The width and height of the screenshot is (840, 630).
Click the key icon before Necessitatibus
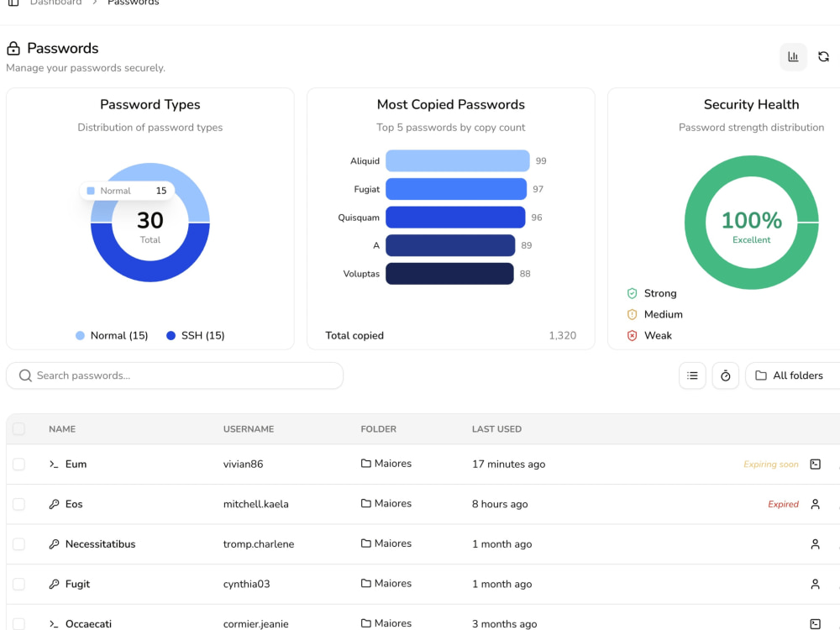(54, 543)
